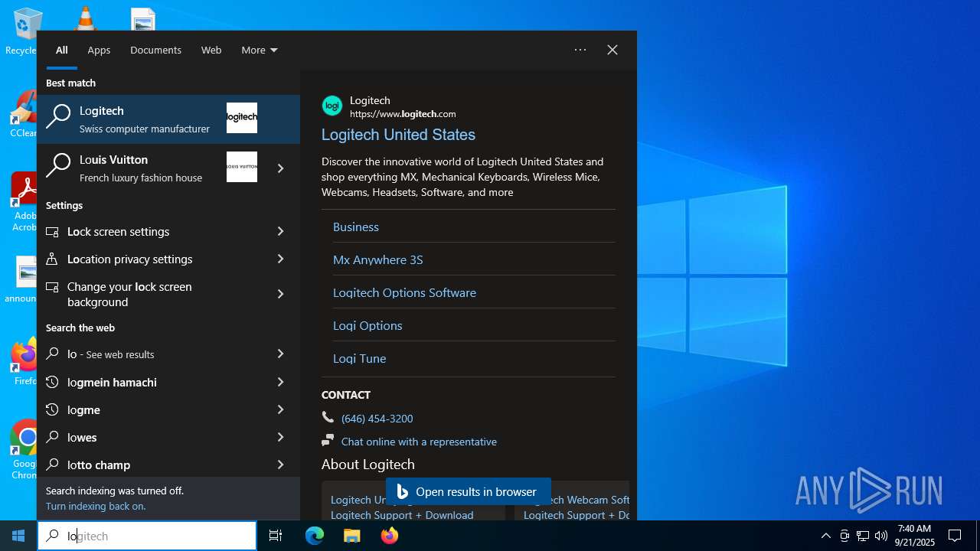The height and width of the screenshot is (551, 980).
Task: Click the network icon in system tray
Action: (863, 536)
